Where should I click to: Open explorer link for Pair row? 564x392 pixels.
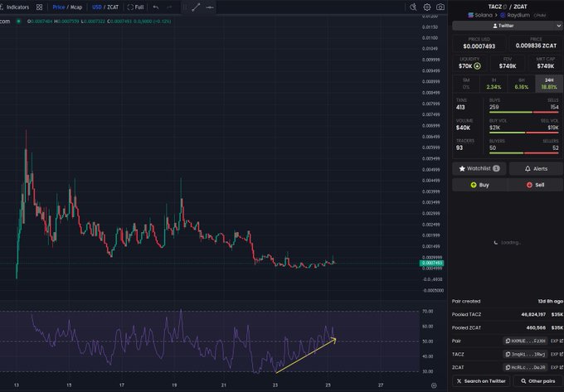tap(557, 341)
